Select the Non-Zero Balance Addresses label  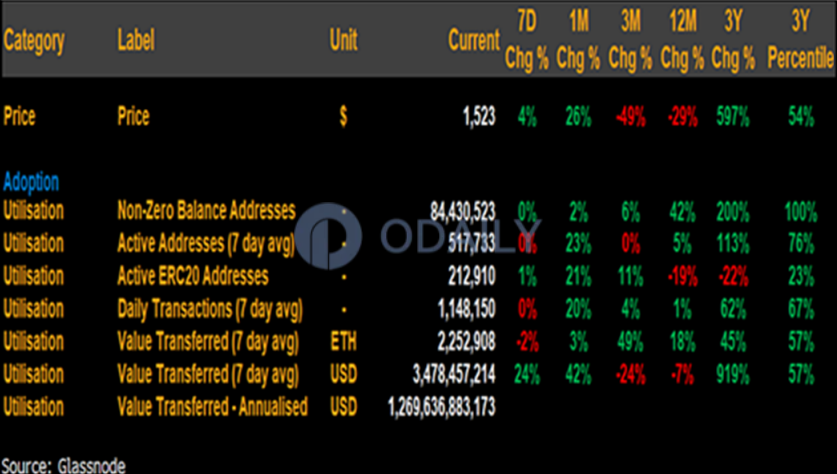coord(207,210)
